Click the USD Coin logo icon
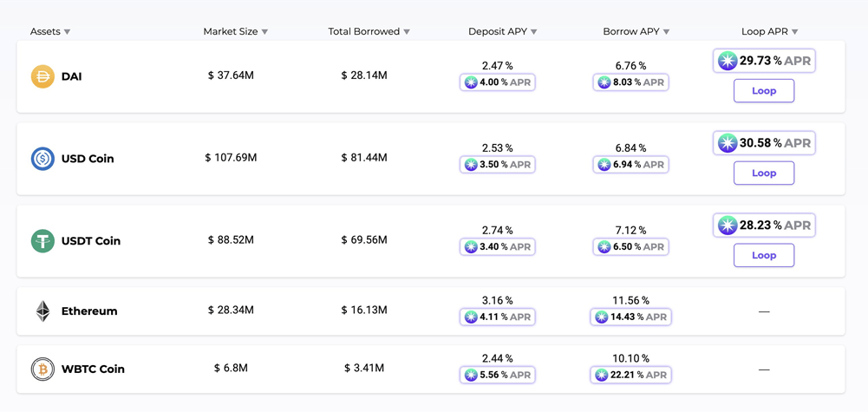Image resolution: width=868 pixels, height=412 pixels. pyautogui.click(x=42, y=159)
